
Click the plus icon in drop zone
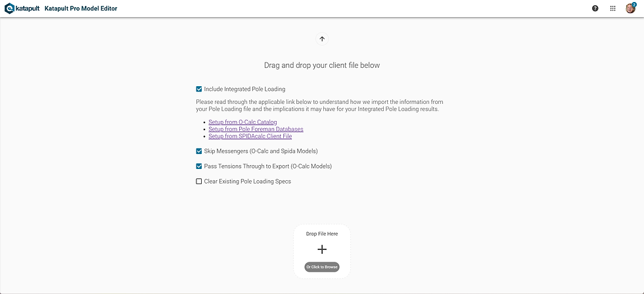point(322,249)
